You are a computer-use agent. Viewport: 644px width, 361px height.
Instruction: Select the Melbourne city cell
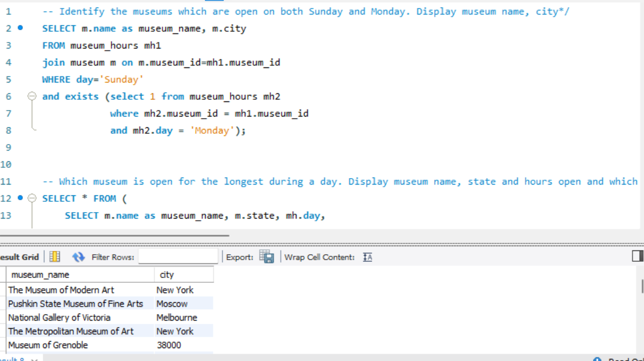[x=177, y=317]
